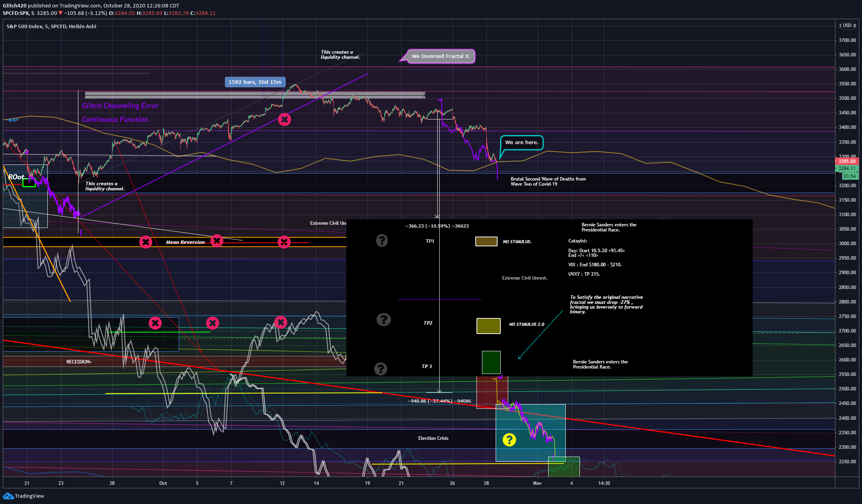Click the 'Oct' date on time axis
Screen dimensions: 862x504
[163, 483]
